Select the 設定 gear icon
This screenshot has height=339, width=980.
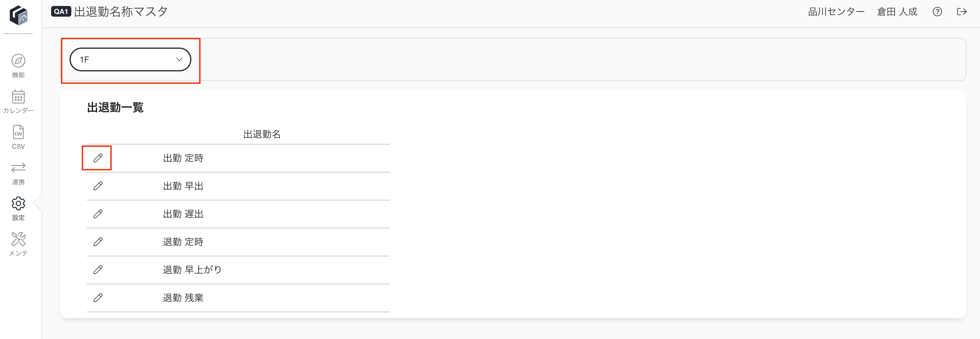[x=18, y=203]
